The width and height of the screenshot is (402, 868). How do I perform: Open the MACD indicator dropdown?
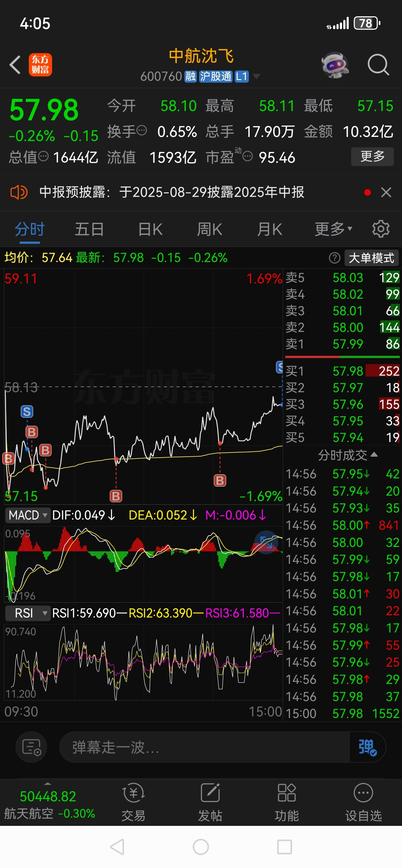(x=28, y=515)
